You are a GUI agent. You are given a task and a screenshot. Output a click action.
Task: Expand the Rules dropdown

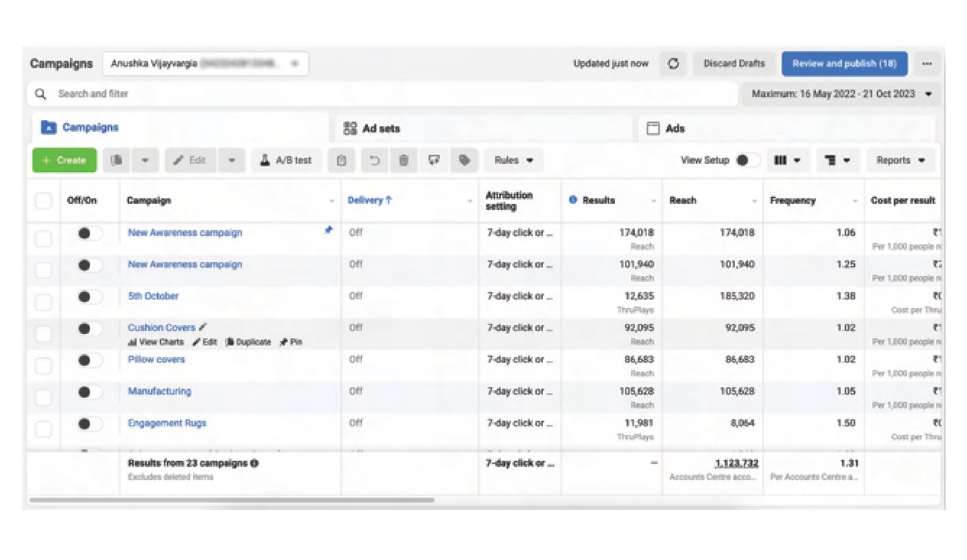click(x=514, y=161)
